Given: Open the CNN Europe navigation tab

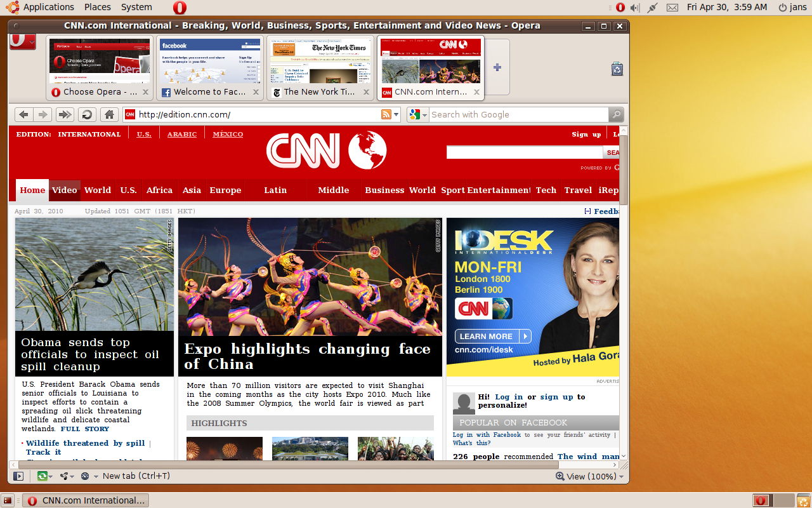Looking at the screenshot, I should coord(225,190).
